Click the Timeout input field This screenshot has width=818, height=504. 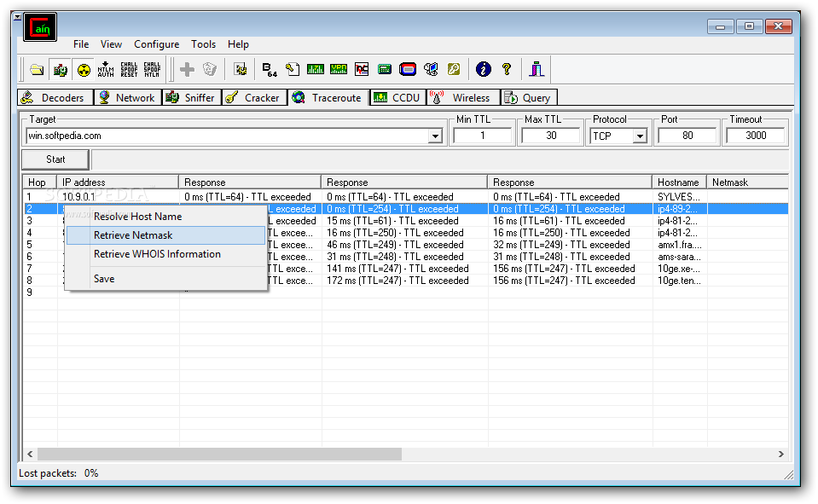click(x=756, y=136)
